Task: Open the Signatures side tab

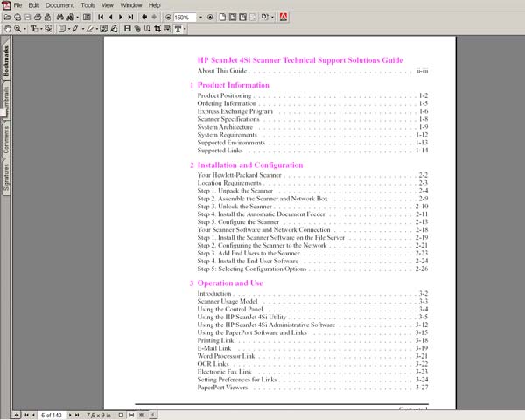Action: click(x=6, y=177)
